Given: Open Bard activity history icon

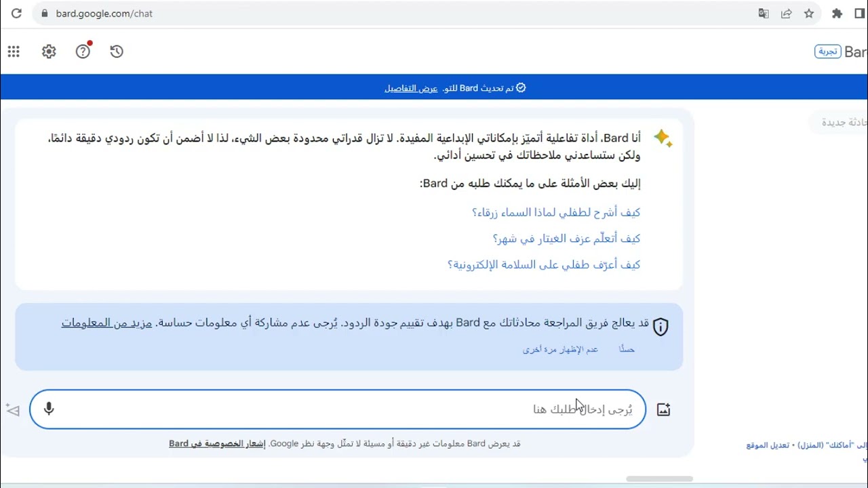Looking at the screenshot, I should (117, 52).
